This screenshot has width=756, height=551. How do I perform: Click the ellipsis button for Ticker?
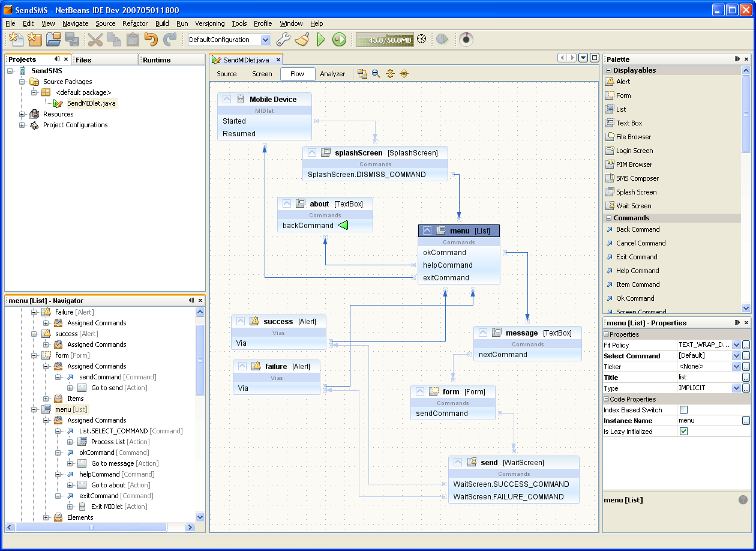pos(746,367)
